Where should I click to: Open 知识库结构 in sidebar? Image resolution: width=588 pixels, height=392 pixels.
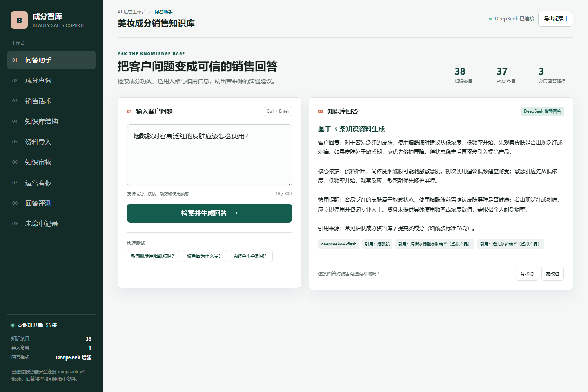coord(51,121)
